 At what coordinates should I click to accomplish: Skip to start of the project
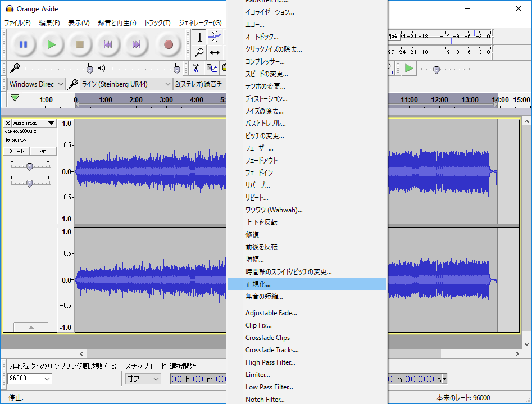[x=108, y=44]
